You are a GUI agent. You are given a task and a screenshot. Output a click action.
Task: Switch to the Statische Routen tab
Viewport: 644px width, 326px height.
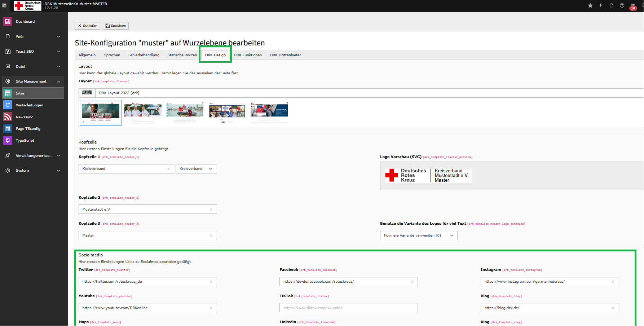click(x=182, y=55)
